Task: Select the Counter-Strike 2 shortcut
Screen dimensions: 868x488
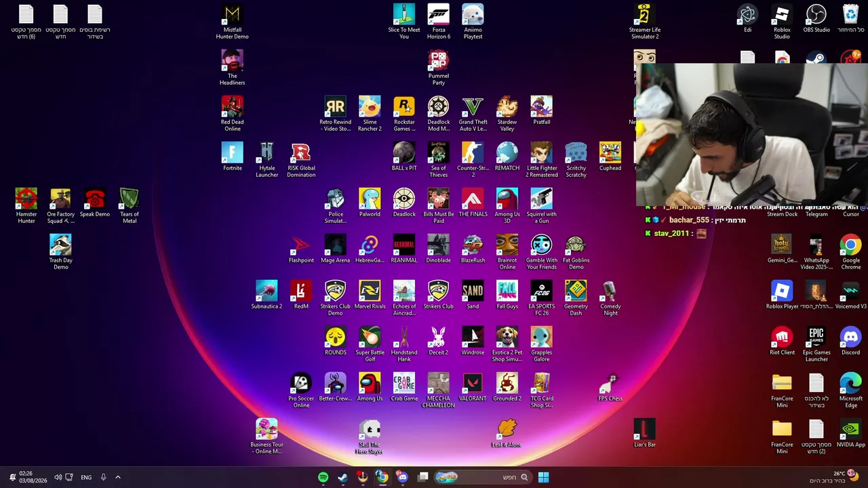Action: 473,161
